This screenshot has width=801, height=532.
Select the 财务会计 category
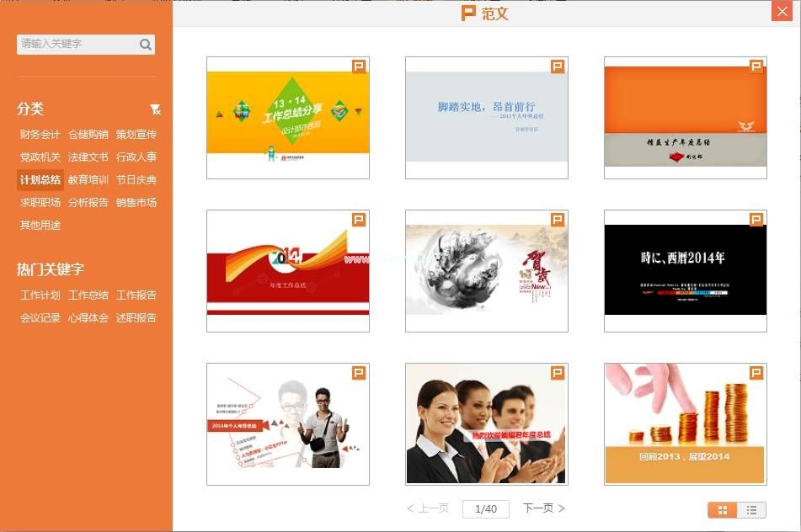tap(40, 134)
